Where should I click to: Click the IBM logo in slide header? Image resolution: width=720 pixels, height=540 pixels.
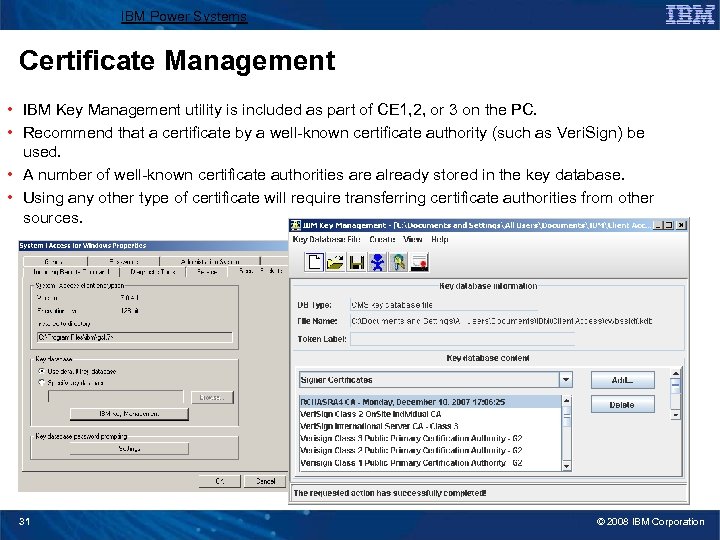[x=690, y=14]
